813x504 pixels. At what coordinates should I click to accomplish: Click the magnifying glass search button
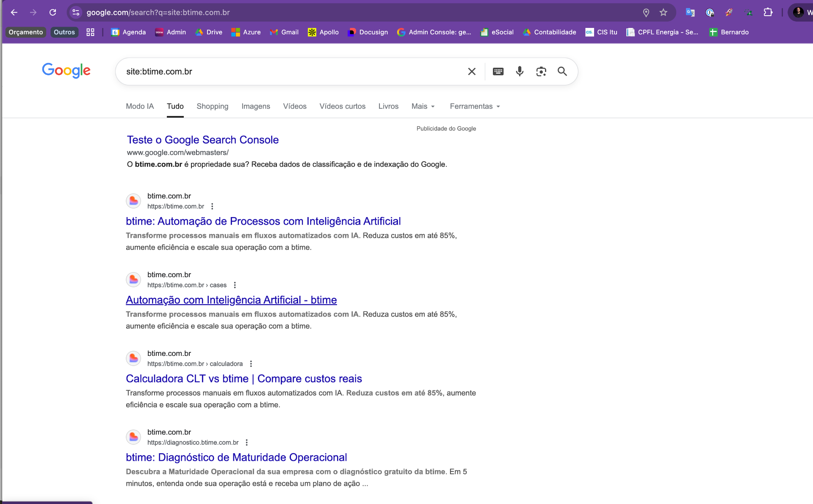(x=562, y=72)
